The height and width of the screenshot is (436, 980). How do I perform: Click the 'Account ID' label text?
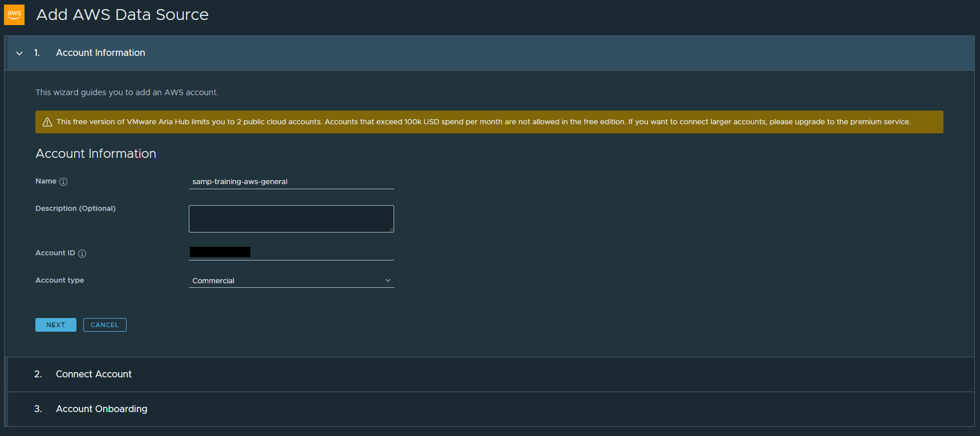tap(55, 253)
